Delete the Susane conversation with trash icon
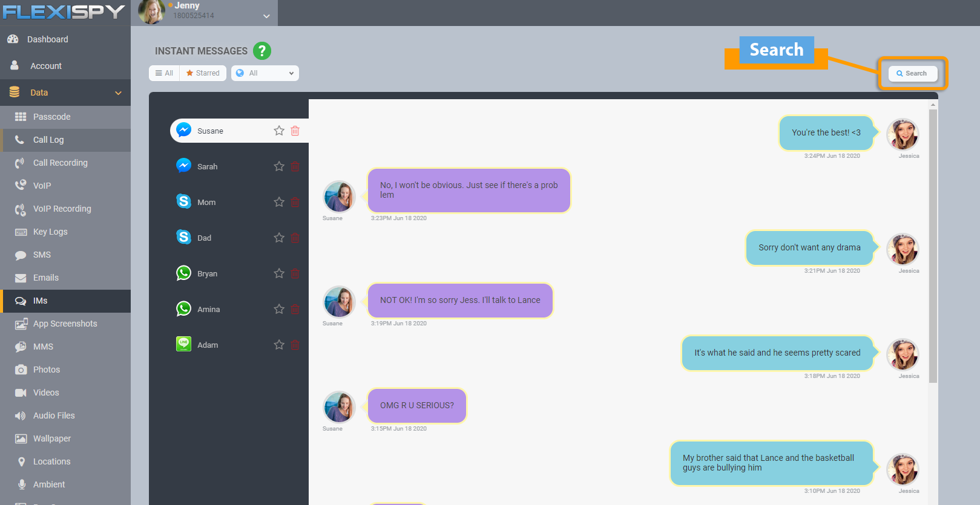 click(x=295, y=131)
